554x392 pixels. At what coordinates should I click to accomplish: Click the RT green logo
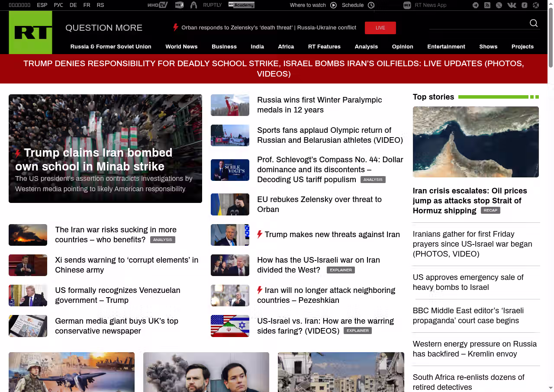point(30,32)
